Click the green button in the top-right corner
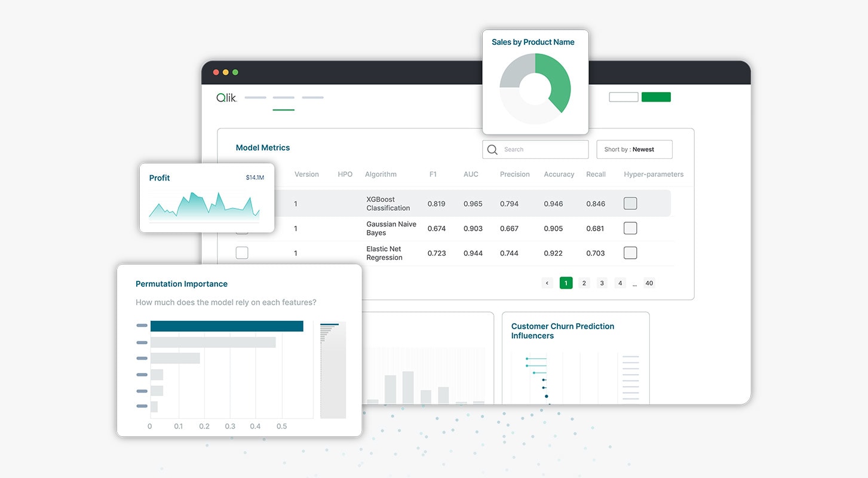This screenshot has width=868, height=478. 656,96
